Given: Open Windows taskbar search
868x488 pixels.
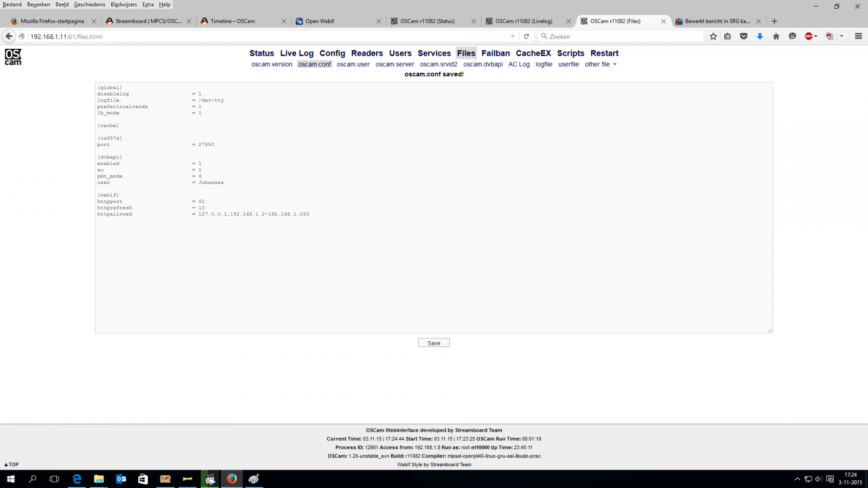Looking at the screenshot, I should tap(33, 479).
